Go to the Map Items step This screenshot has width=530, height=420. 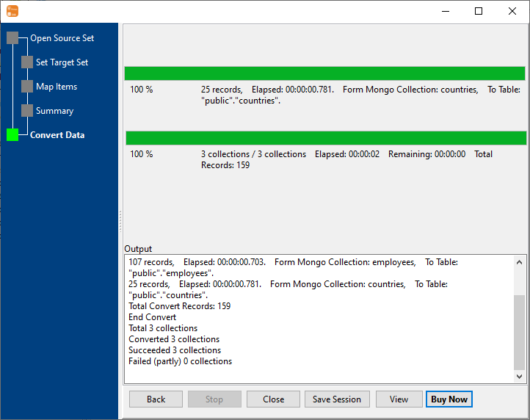point(57,87)
